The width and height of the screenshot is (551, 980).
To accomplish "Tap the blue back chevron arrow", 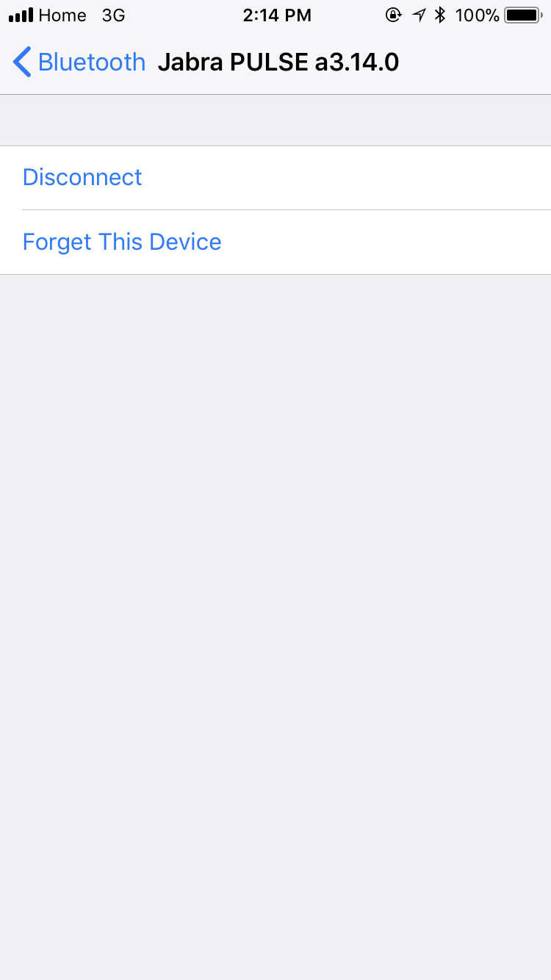I will click(x=22, y=62).
